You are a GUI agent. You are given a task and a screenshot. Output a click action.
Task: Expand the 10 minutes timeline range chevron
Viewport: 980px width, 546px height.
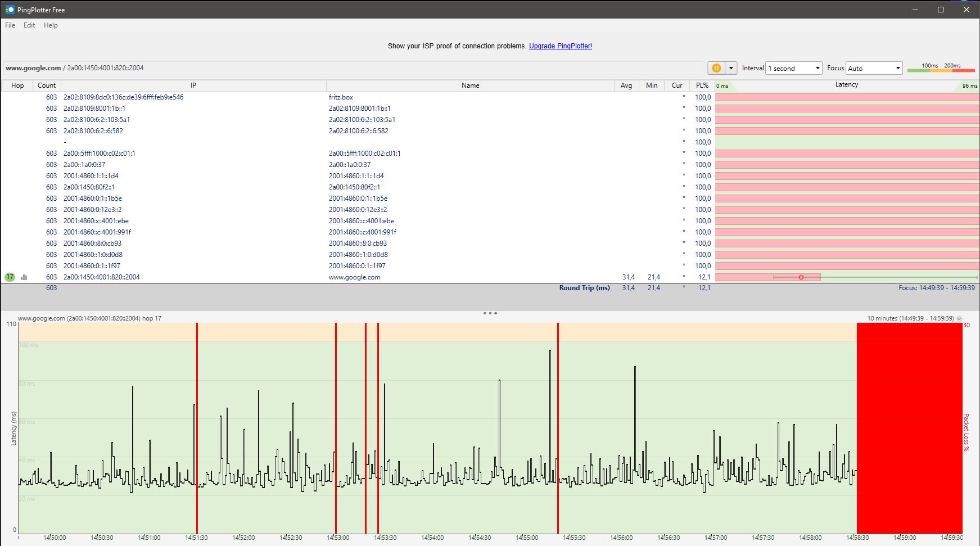point(959,318)
